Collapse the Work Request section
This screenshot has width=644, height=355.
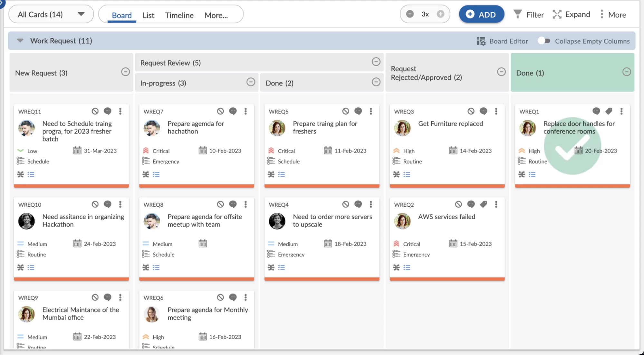[20, 41]
